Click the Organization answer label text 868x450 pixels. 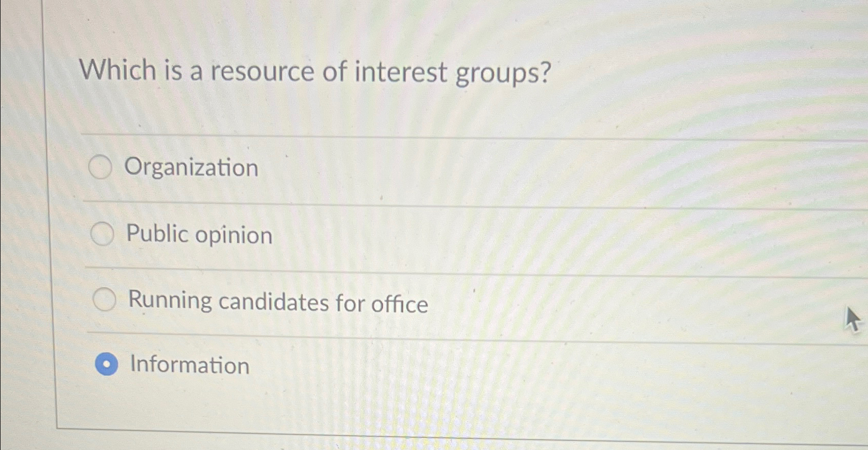pos(192,168)
